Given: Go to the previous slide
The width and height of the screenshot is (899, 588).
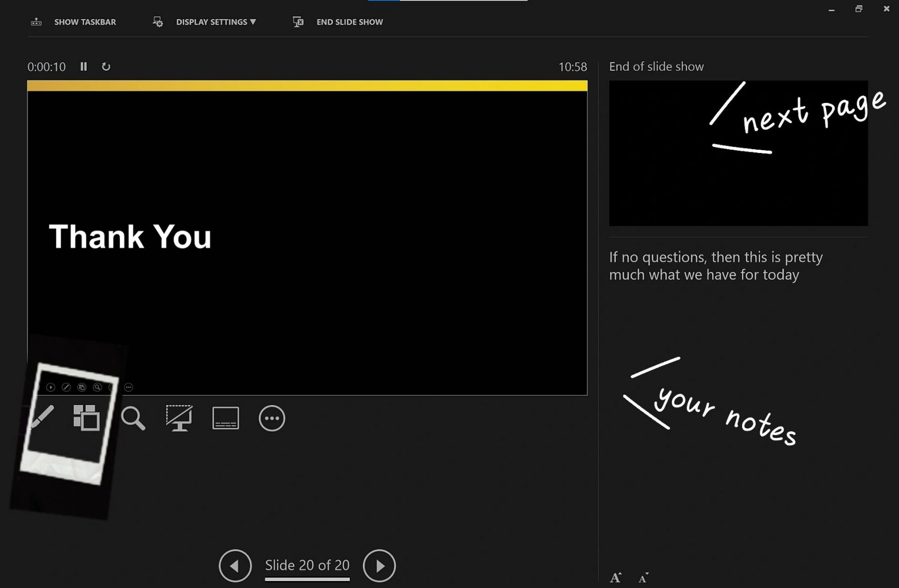Looking at the screenshot, I should [235, 565].
